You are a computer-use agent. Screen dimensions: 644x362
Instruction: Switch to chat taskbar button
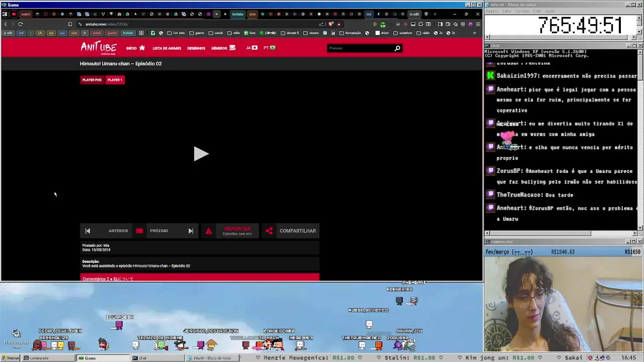tap(157, 358)
